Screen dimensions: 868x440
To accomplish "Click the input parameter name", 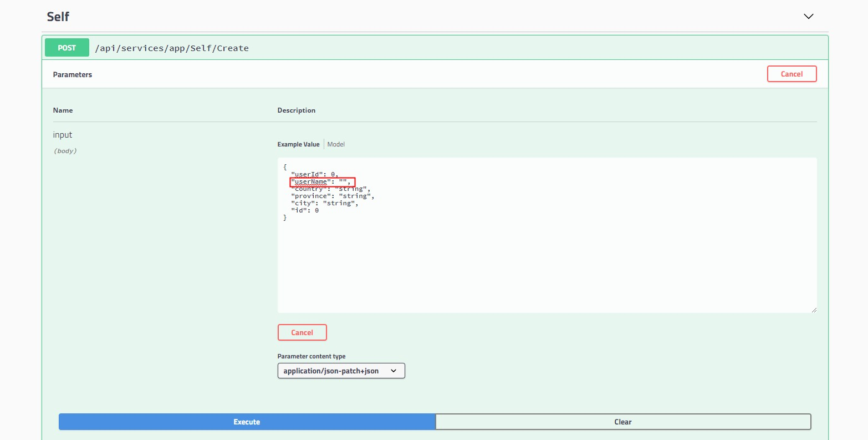I will [x=63, y=135].
